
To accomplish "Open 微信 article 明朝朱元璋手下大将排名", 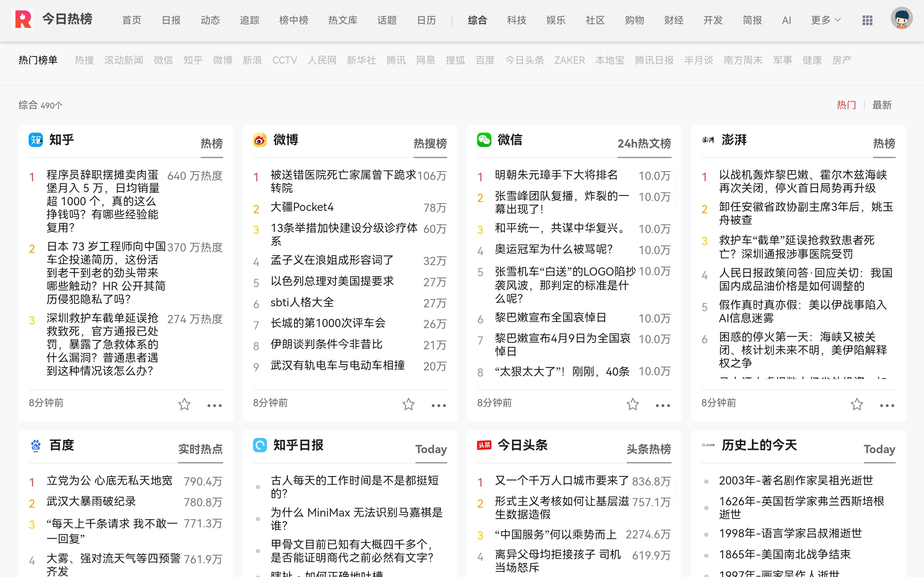I will pos(556,175).
